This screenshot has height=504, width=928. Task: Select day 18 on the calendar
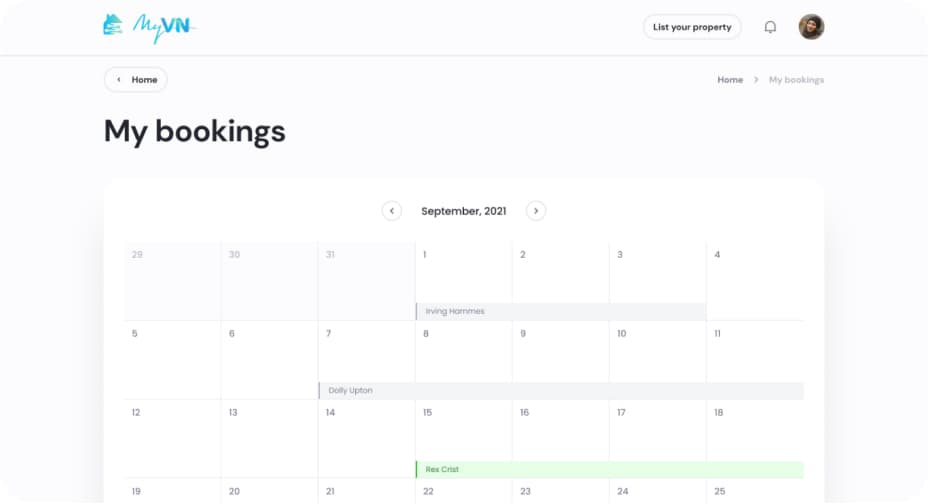pyautogui.click(x=755, y=439)
